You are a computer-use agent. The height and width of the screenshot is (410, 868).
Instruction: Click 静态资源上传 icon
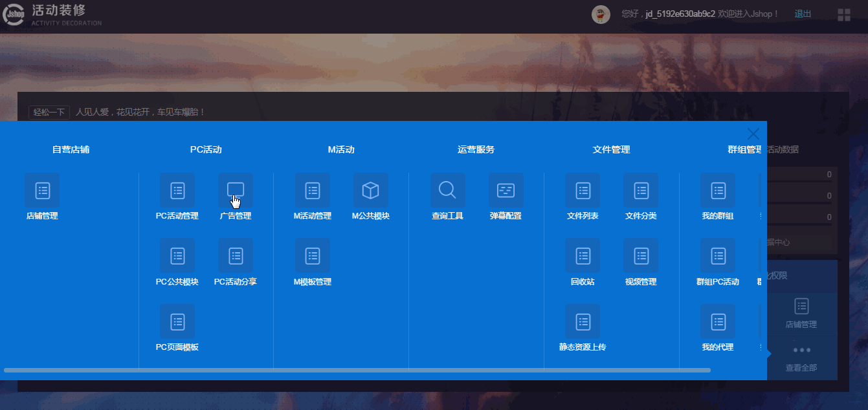[x=583, y=321]
